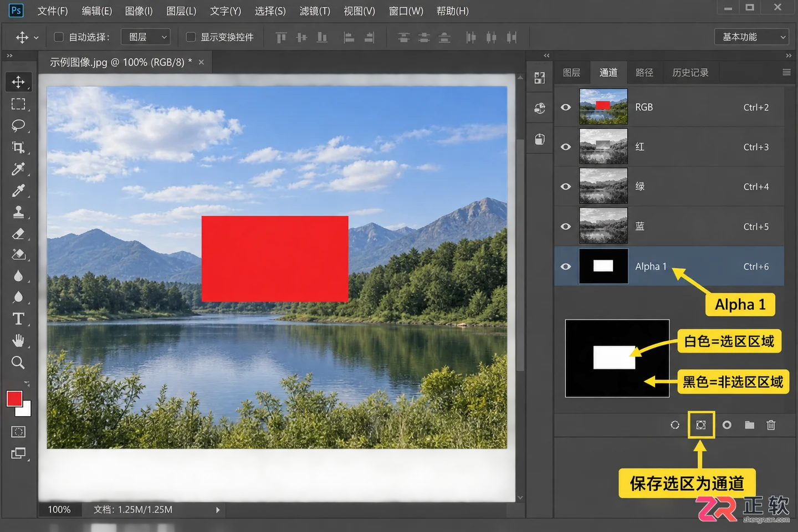The image size is (798, 532).
Task: Align top edges in options bar
Action: click(x=281, y=37)
